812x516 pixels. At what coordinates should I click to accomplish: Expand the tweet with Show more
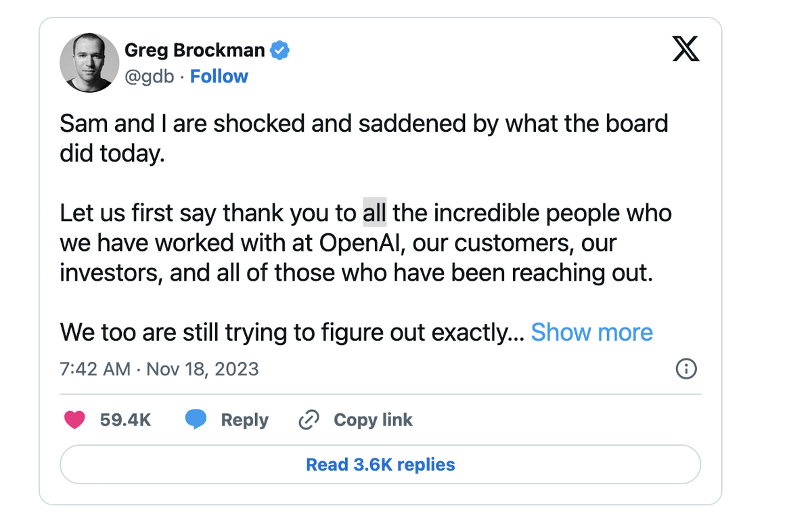click(591, 332)
